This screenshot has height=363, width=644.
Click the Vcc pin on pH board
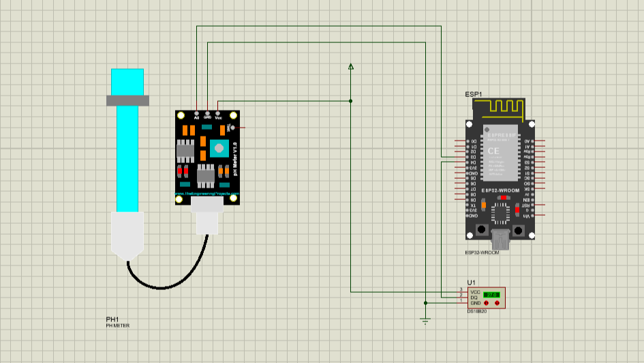click(218, 113)
